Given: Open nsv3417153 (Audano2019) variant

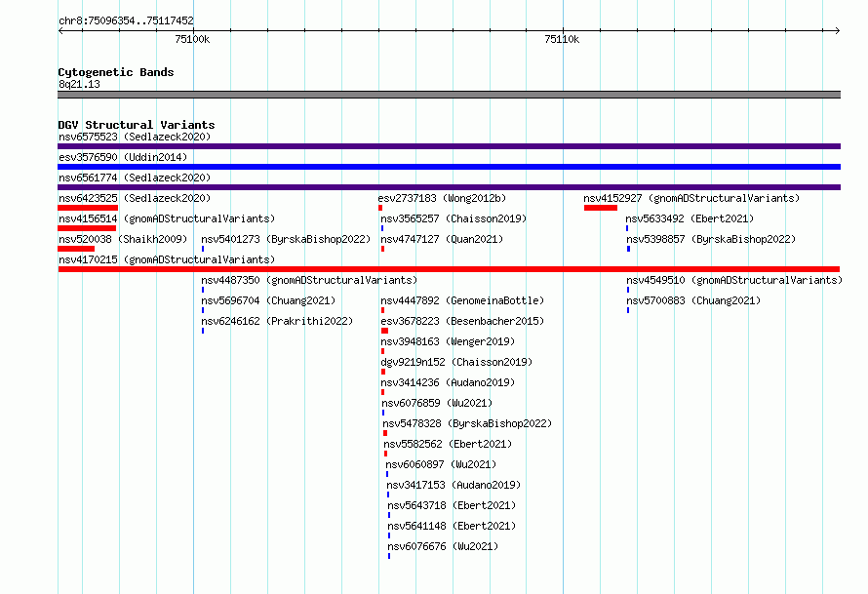Looking at the screenshot, I should pyautogui.click(x=454, y=485).
